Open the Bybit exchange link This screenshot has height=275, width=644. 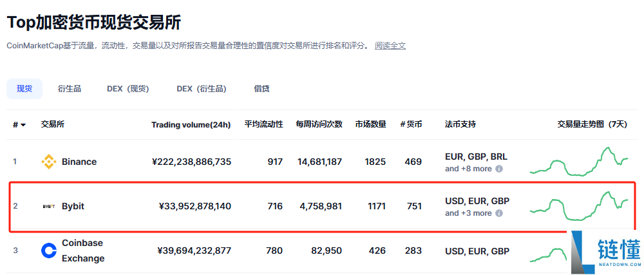pos(73,207)
